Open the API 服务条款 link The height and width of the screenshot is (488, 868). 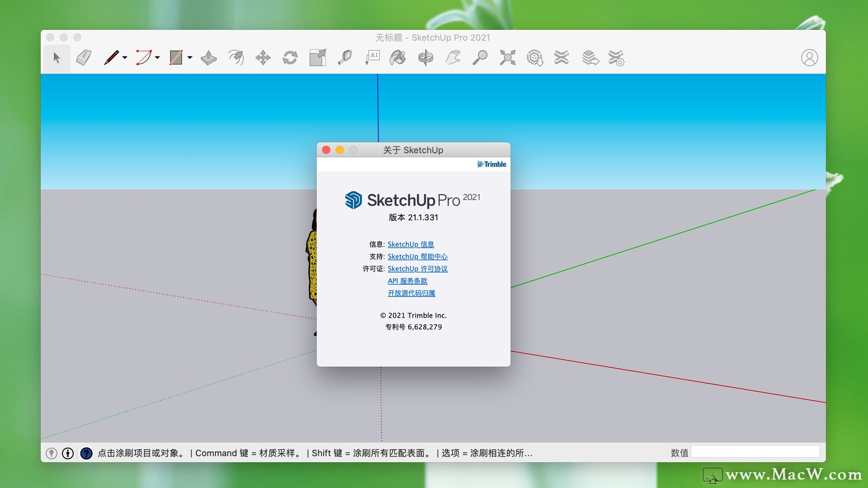click(407, 281)
